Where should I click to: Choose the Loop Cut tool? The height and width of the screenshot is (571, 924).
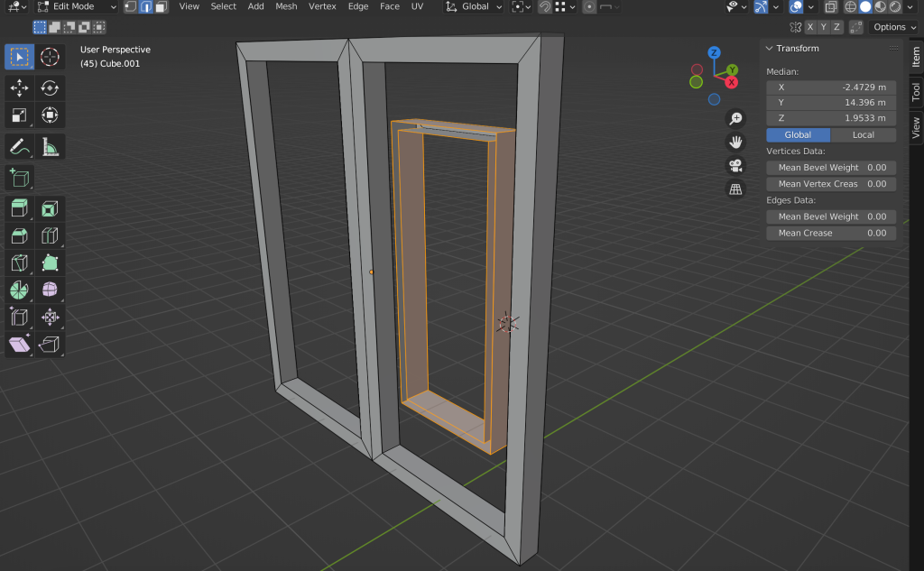coord(50,235)
